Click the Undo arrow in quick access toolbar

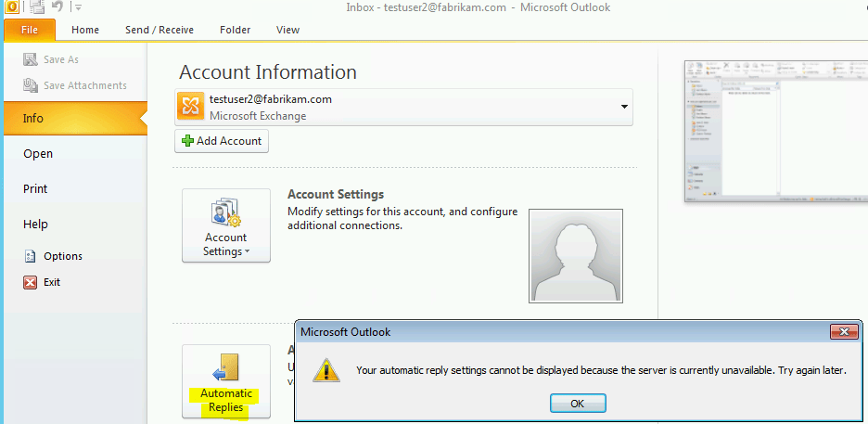[57, 7]
